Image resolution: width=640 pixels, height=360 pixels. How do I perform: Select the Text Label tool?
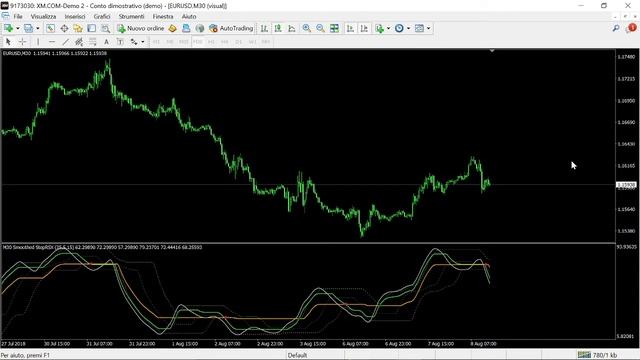(120, 42)
